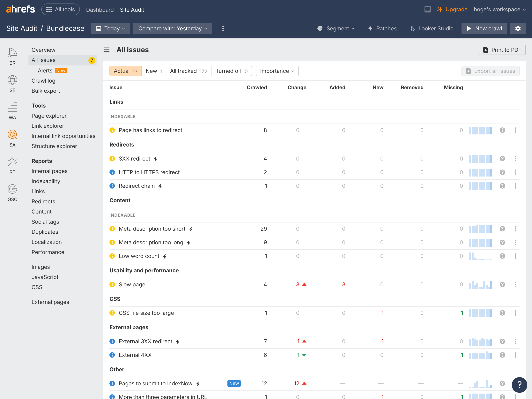Start a New crawl
This screenshot has height=399, width=532.
[x=484, y=28]
